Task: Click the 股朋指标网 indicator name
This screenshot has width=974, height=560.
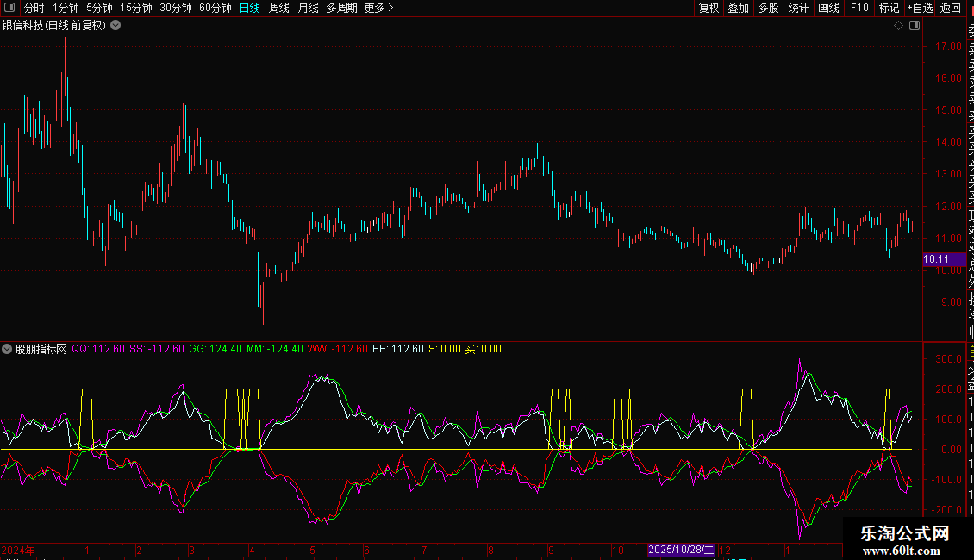Action: pyautogui.click(x=41, y=349)
